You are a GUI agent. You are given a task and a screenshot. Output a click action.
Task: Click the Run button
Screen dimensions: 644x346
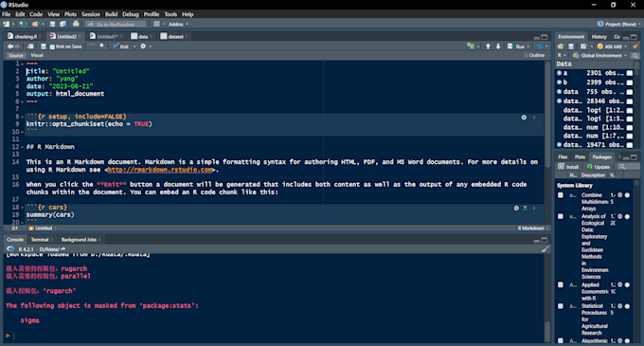point(516,46)
